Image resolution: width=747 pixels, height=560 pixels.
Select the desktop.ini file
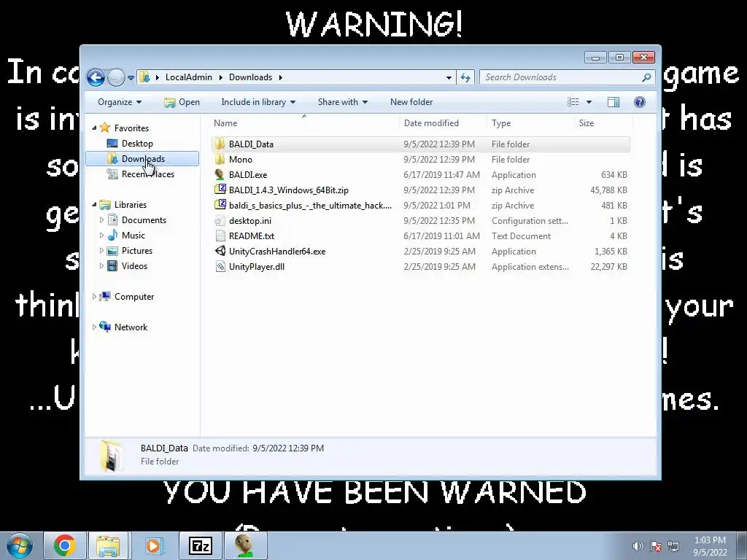(421, 220)
